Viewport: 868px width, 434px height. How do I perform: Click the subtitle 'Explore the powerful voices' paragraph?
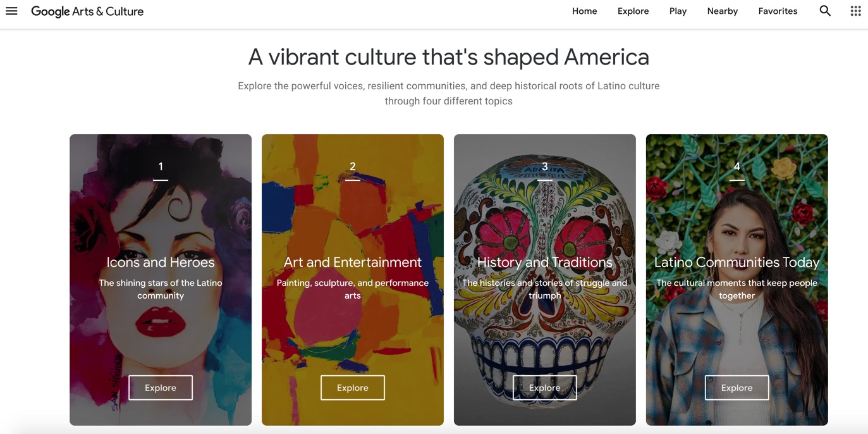click(449, 93)
